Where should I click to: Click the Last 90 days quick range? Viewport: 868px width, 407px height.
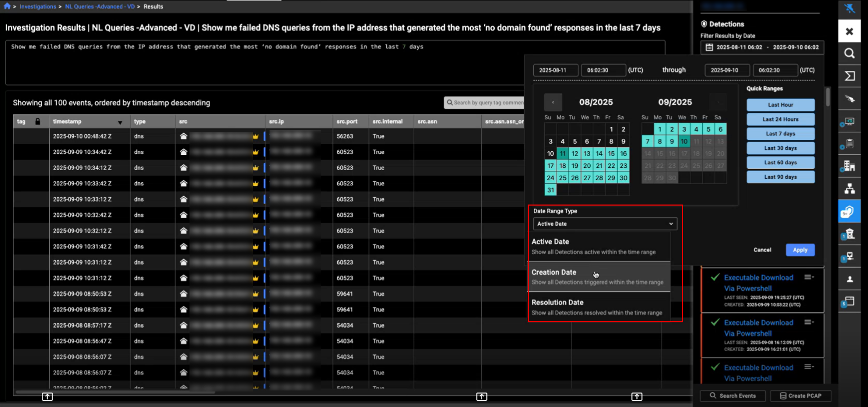click(x=780, y=177)
